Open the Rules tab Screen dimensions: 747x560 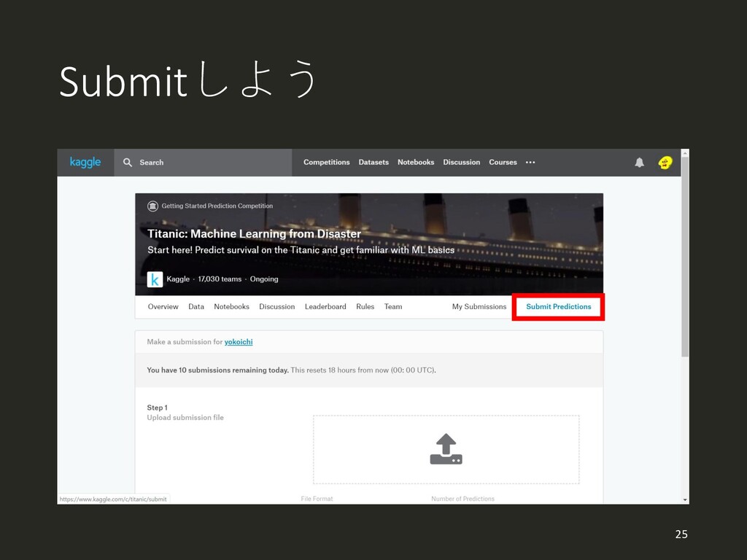[x=365, y=307]
